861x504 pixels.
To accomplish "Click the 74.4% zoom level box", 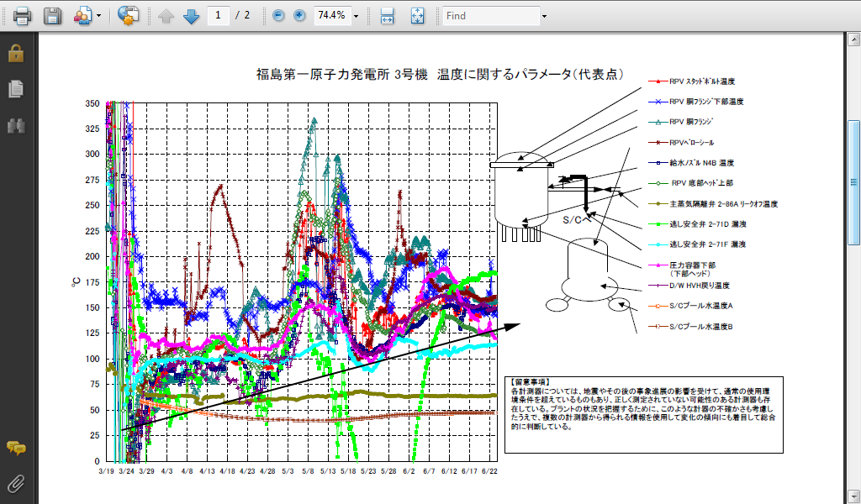I will [x=332, y=15].
